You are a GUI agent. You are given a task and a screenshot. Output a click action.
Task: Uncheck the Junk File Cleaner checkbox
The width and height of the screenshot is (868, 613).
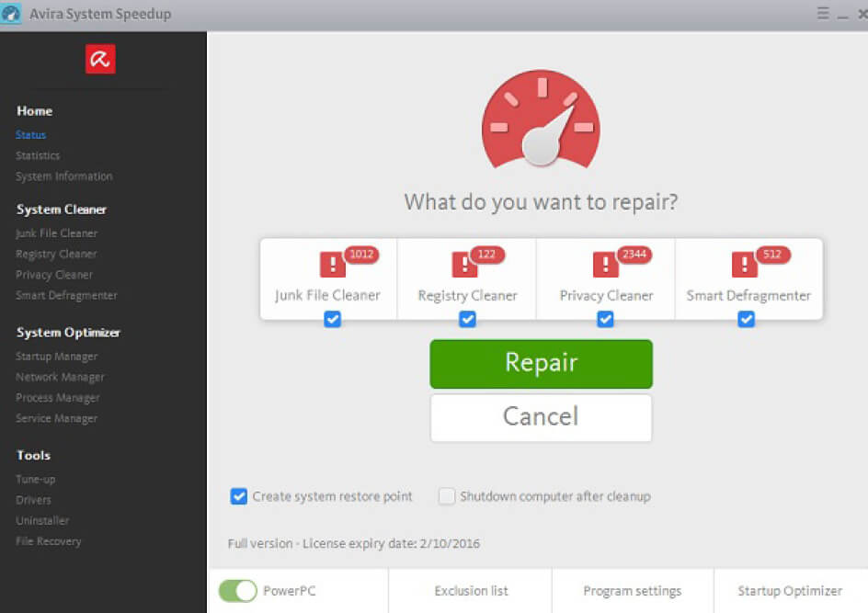pyautogui.click(x=332, y=319)
